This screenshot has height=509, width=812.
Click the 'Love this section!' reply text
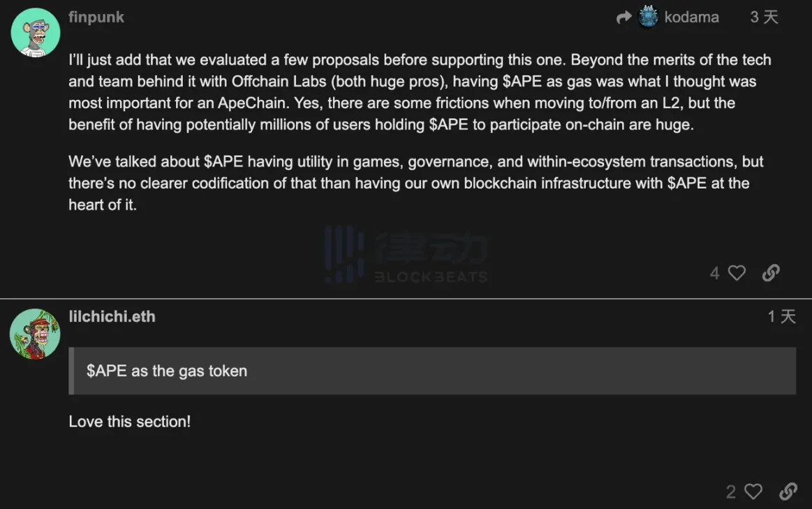pyautogui.click(x=129, y=421)
